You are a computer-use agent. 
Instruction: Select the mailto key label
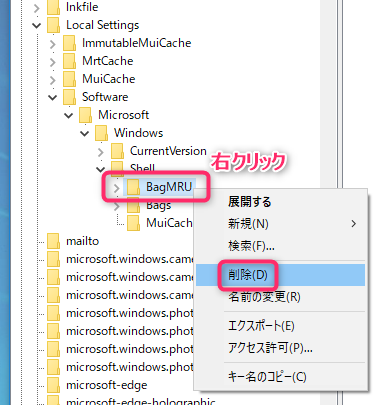82,241
